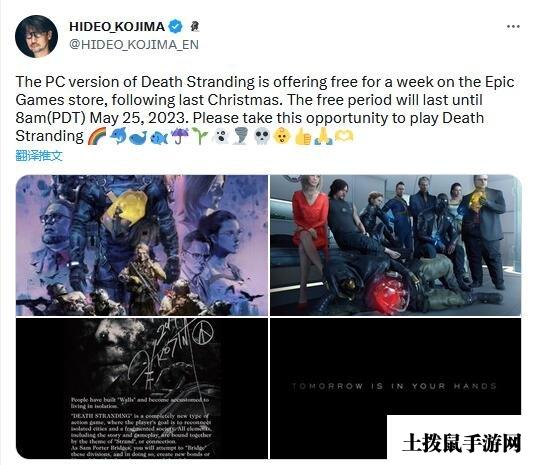The height and width of the screenshot is (465, 537).
Task: Click the 土拨鼠手游网 watermark logo
Action: pyautogui.click(x=462, y=443)
